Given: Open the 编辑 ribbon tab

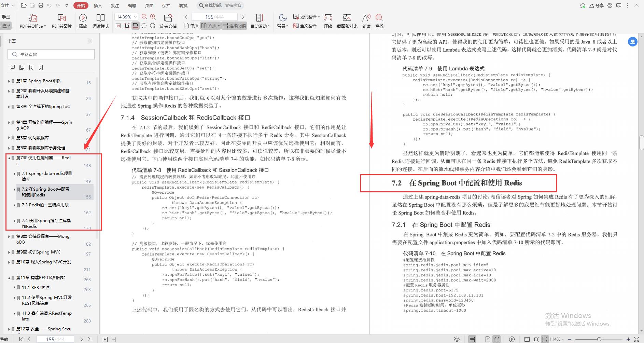Looking at the screenshot, I should pos(132,5).
